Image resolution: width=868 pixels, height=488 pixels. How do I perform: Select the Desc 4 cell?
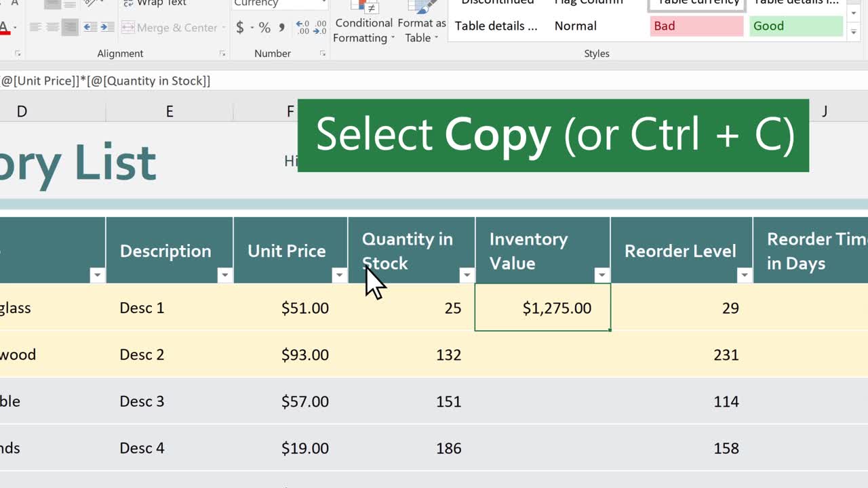pos(170,448)
